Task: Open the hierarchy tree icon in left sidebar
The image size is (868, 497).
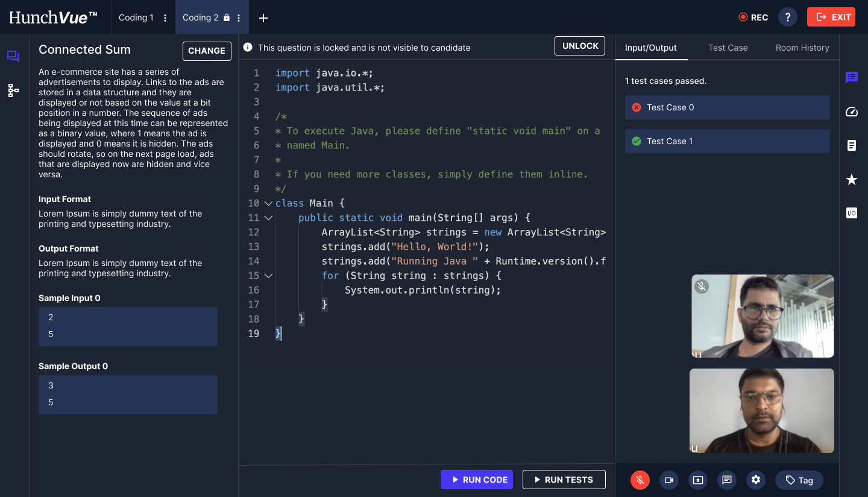Action: click(x=13, y=90)
